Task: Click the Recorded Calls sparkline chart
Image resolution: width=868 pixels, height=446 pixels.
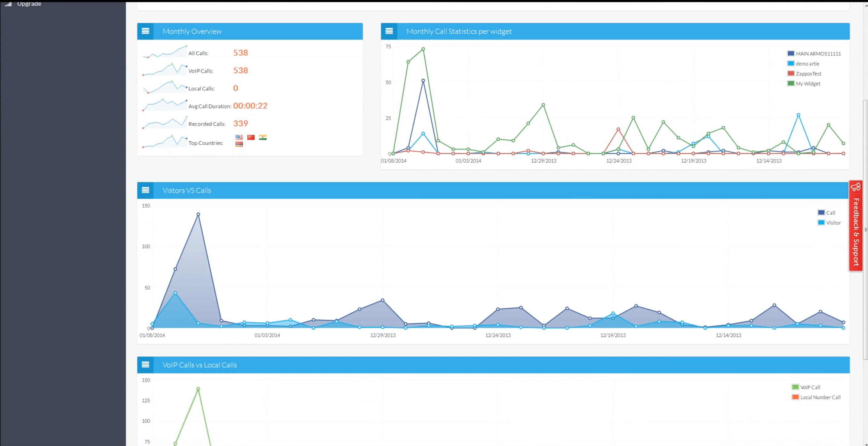Action: click(x=165, y=123)
